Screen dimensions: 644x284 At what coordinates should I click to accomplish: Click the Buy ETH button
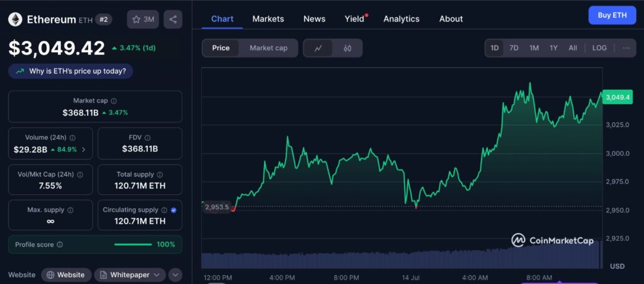[x=613, y=15]
